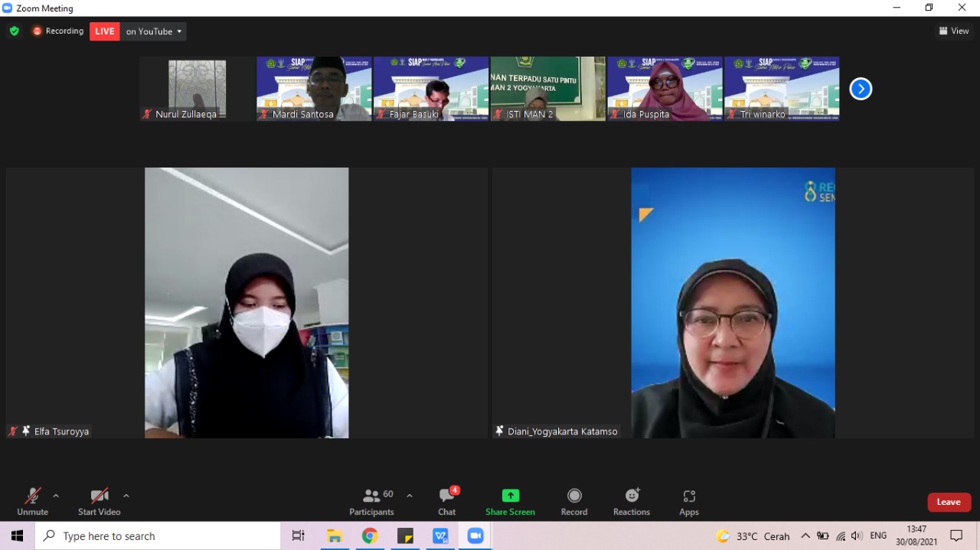Expand audio options arrow beside Unmute
Image resolution: width=980 pixels, height=550 pixels.
(56, 496)
